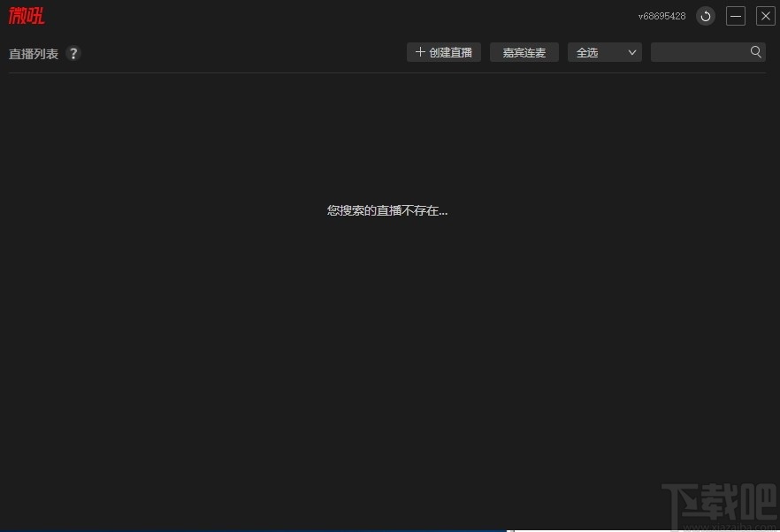
Task: Click the chevron arrow beside 全选
Action: [x=631, y=52]
